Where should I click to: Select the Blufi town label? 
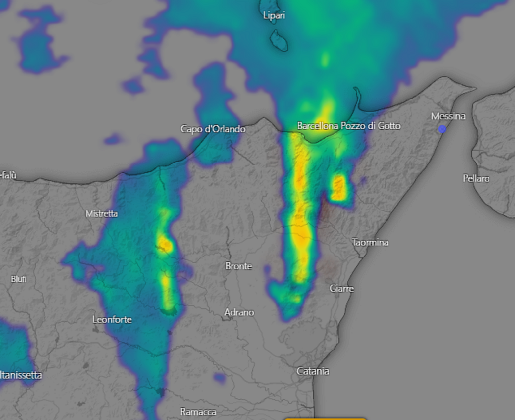pyautogui.click(x=19, y=279)
